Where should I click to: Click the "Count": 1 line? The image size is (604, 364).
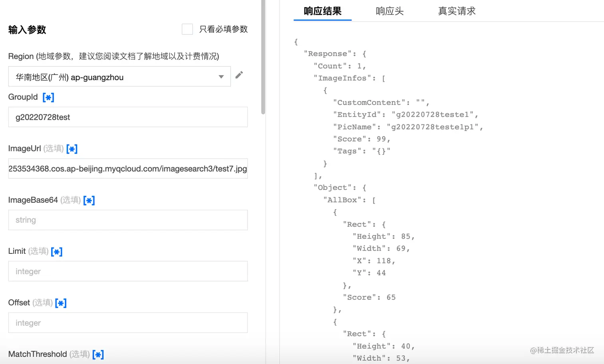(x=340, y=66)
